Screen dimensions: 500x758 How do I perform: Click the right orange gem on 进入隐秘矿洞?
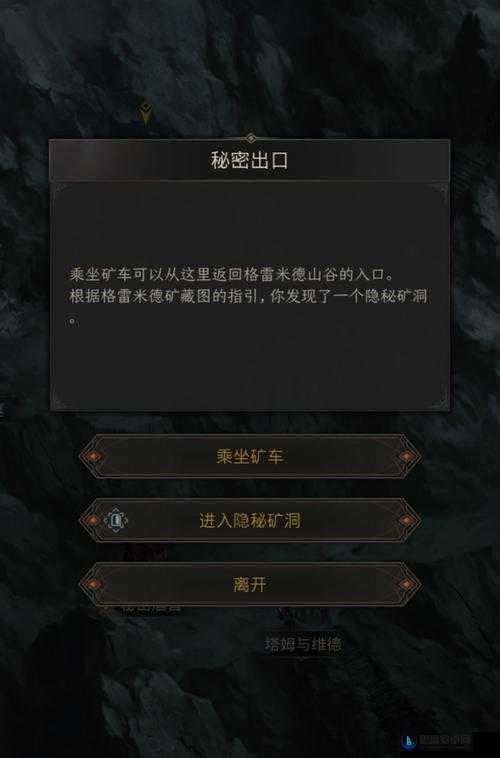coord(406,521)
